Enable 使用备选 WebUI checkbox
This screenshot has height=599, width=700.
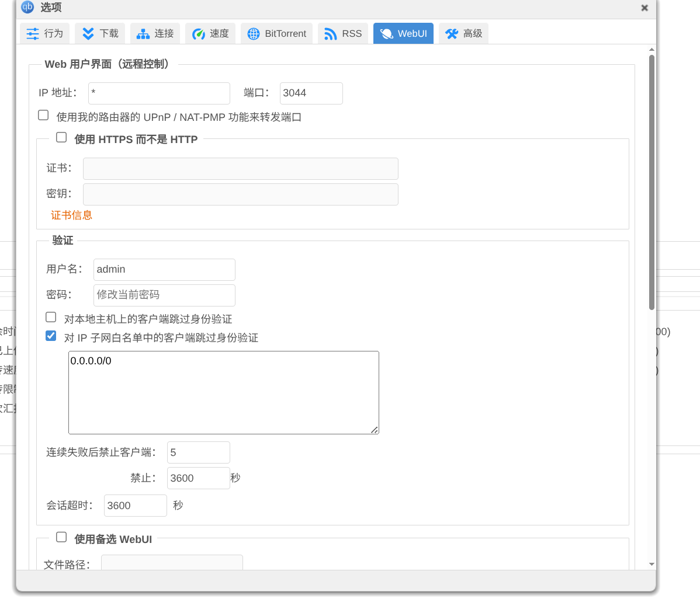[x=61, y=538]
